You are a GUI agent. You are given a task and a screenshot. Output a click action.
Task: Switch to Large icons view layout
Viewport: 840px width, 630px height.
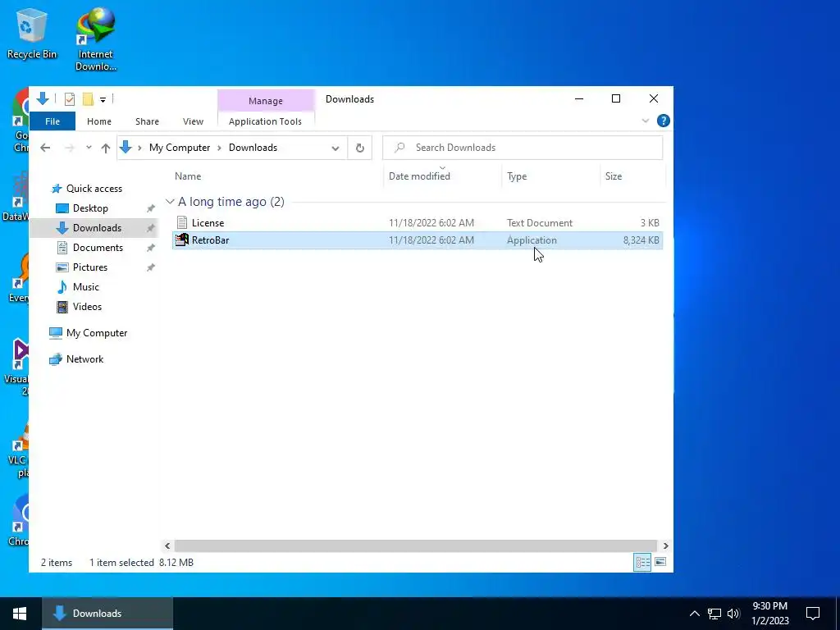tap(660, 563)
